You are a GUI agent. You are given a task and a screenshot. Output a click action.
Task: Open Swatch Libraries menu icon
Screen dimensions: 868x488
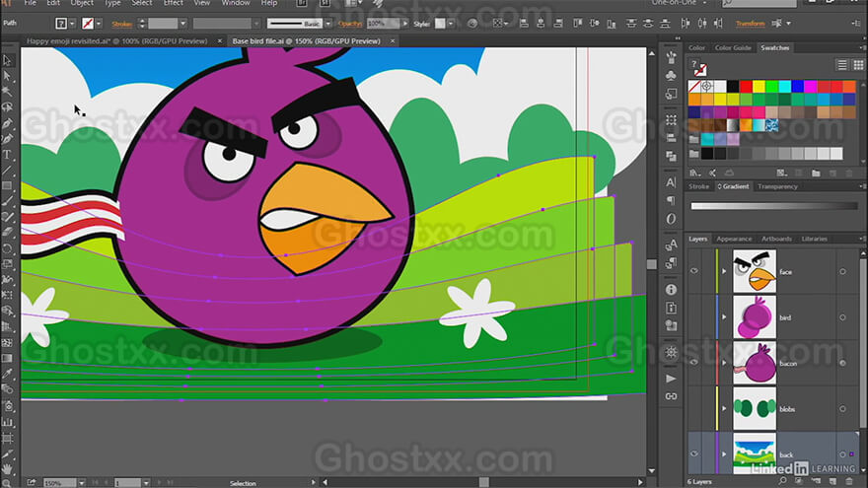pyautogui.click(x=694, y=174)
